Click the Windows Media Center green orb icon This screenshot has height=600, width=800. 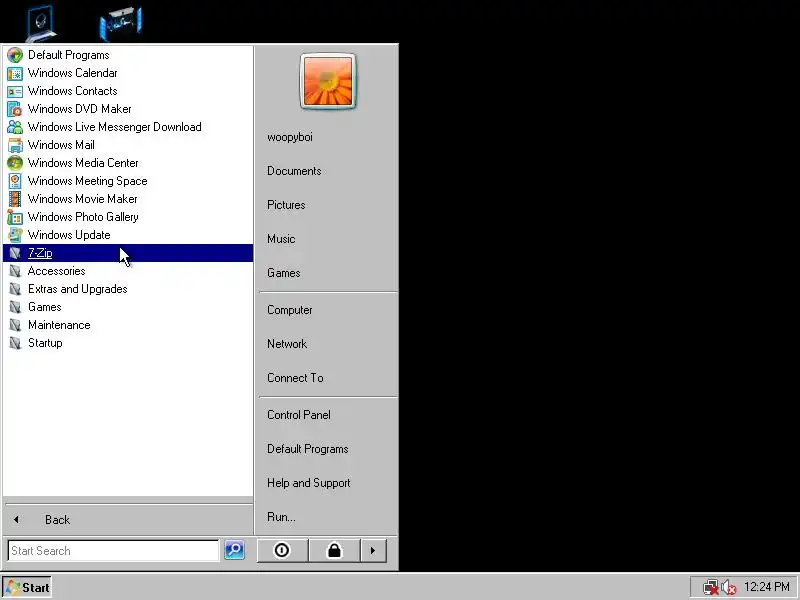click(15, 163)
